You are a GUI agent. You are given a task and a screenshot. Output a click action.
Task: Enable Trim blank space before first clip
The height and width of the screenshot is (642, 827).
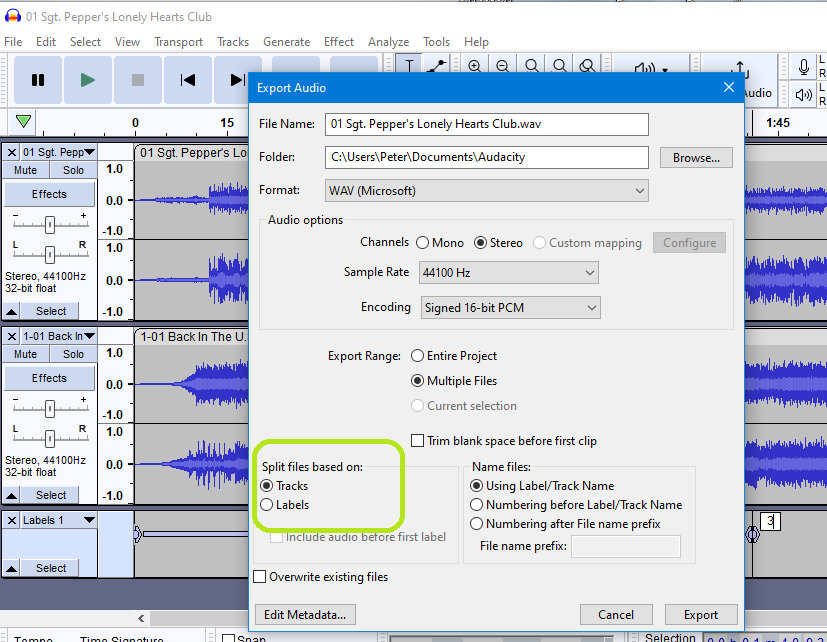[x=417, y=440]
